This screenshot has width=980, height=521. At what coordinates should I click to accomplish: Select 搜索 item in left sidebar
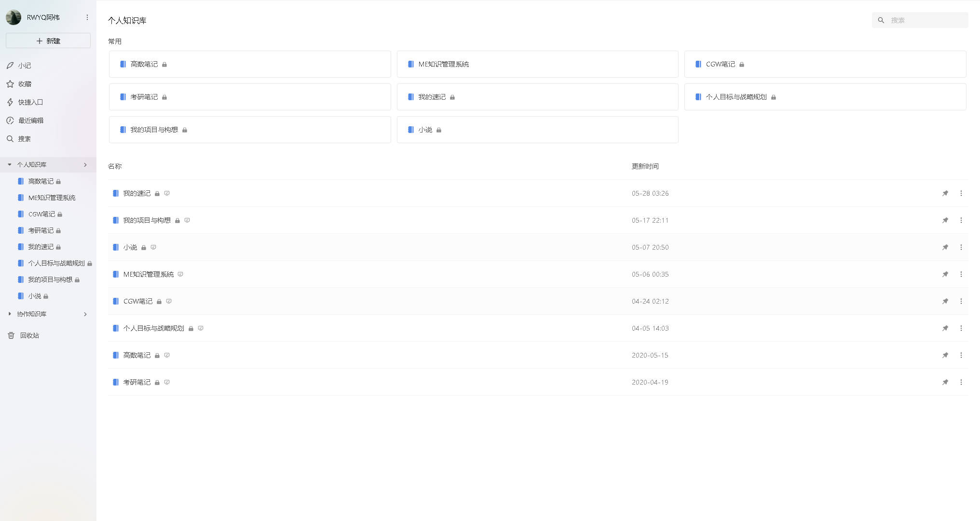click(x=24, y=139)
